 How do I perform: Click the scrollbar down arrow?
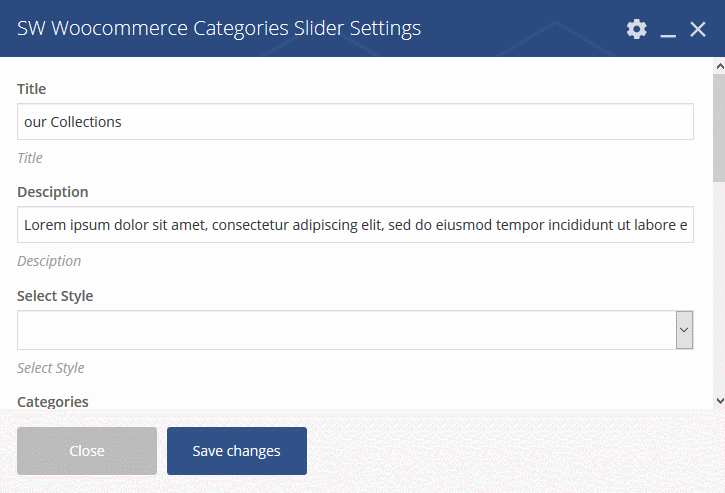[719, 401]
